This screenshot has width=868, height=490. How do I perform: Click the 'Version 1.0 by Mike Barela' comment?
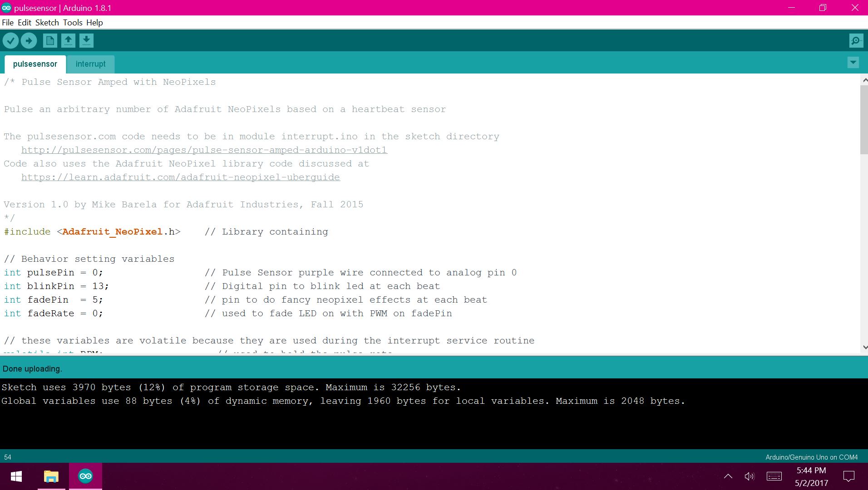pyautogui.click(x=183, y=205)
